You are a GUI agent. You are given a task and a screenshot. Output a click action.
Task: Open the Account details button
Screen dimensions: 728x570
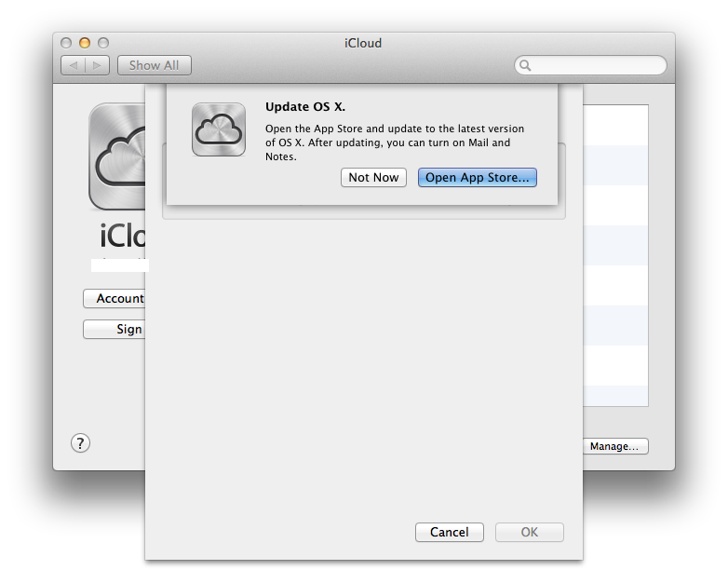(x=115, y=298)
